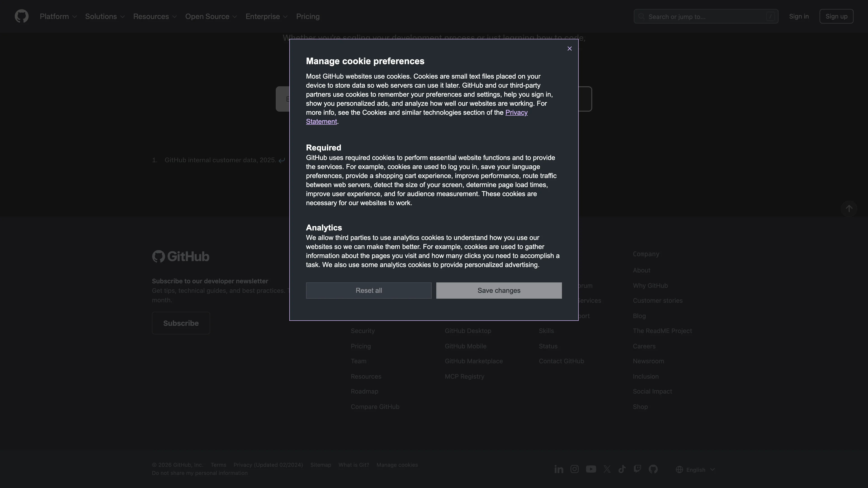Open the Security footer link

pyautogui.click(x=363, y=331)
